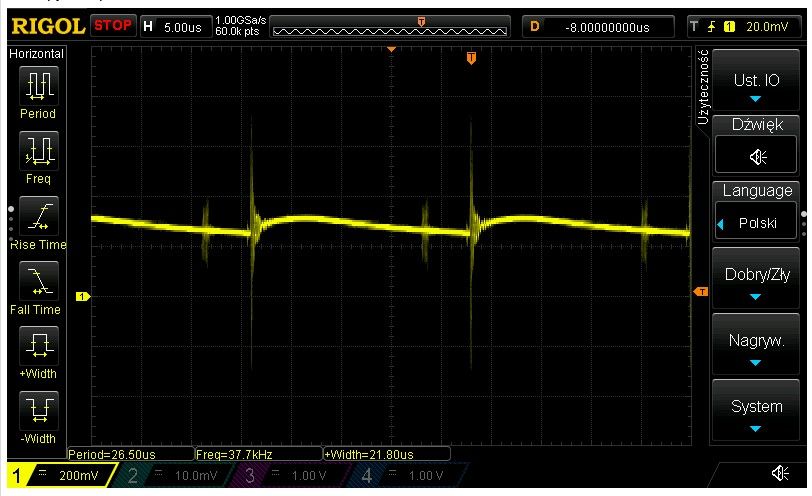Click the Period=26.50us measurement readout

click(130, 454)
